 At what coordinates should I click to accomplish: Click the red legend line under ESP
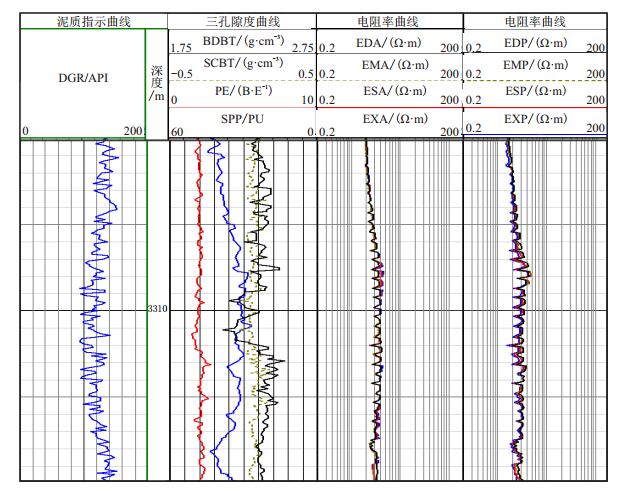click(535, 108)
